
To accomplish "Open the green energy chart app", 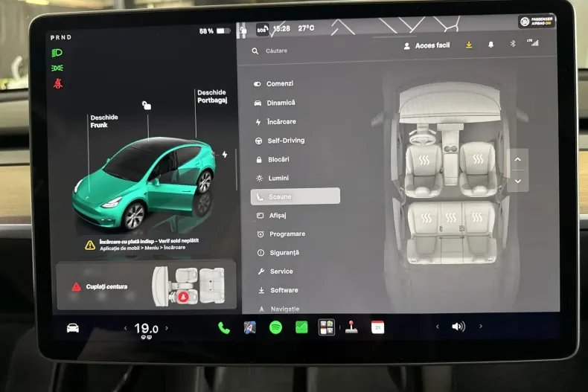I will click(301, 327).
